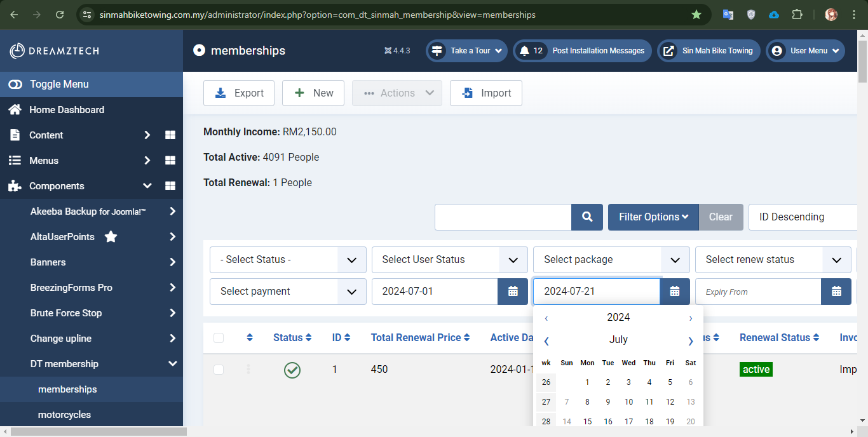Click the search text field

(x=503, y=217)
